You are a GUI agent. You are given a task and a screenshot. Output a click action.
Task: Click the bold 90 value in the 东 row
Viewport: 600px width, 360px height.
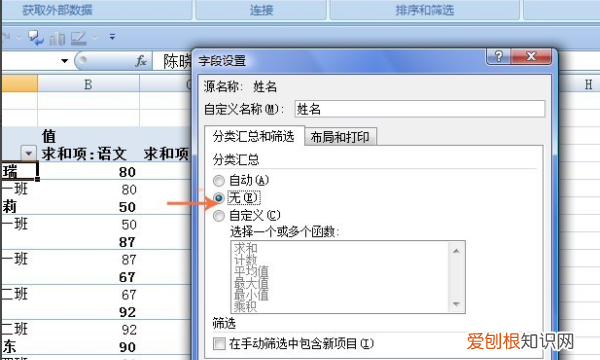pyautogui.click(x=127, y=347)
